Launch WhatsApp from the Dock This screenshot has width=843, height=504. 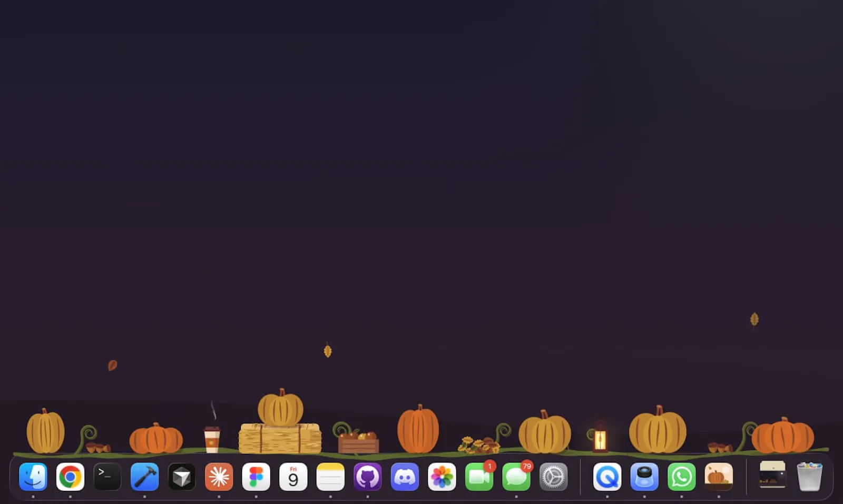[681, 477]
